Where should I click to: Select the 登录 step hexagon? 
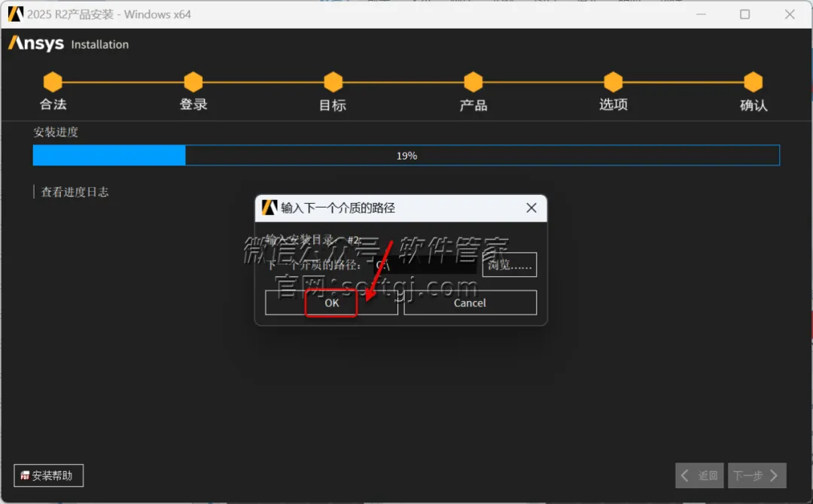193,82
